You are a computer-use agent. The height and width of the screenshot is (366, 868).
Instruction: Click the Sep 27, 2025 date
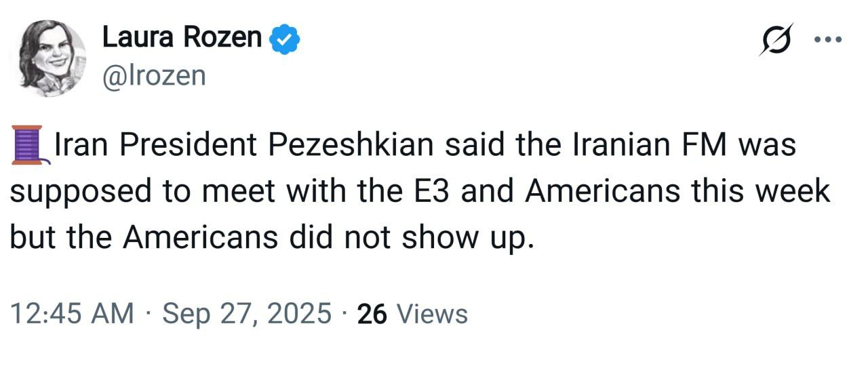248,314
